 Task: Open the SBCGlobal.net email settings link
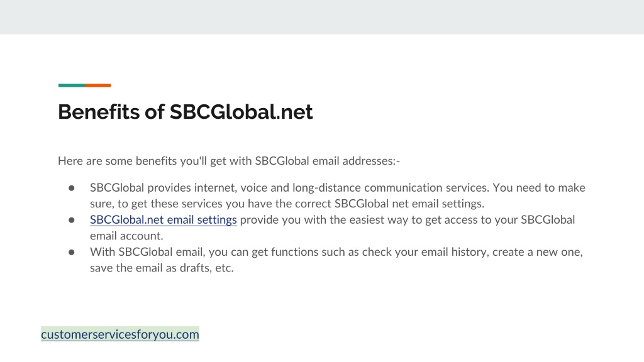coord(163,219)
